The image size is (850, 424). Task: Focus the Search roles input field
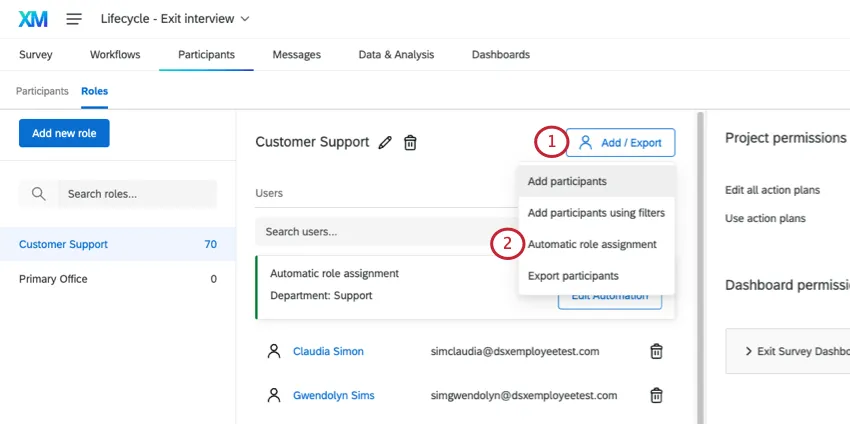135,194
